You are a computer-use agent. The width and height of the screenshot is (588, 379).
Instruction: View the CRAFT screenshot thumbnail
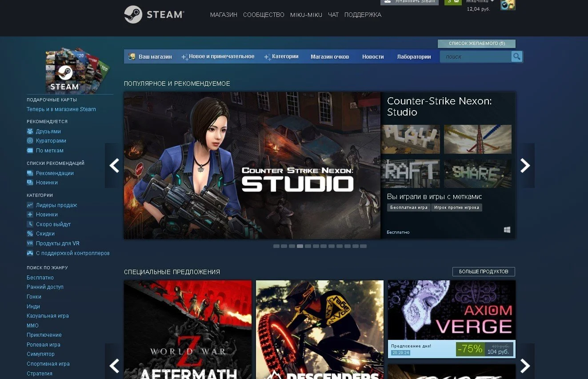click(x=410, y=174)
